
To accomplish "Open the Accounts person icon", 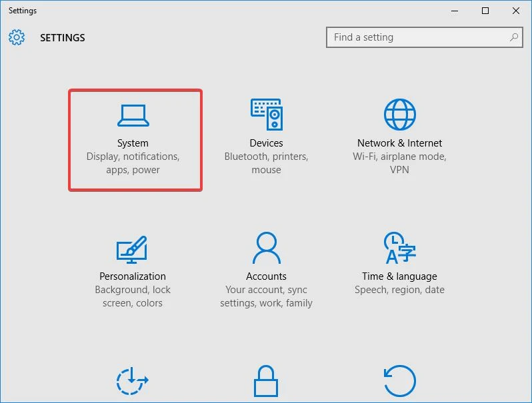I will click(x=267, y=248).
